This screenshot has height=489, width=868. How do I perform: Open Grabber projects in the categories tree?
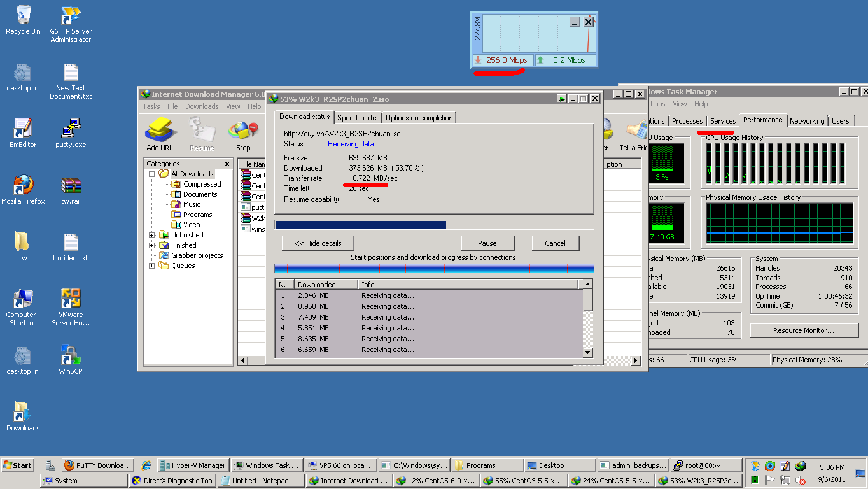point(197,255)
